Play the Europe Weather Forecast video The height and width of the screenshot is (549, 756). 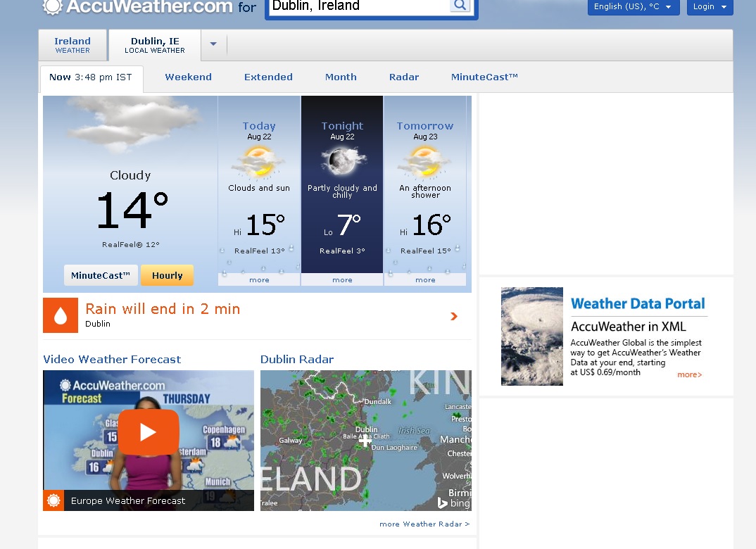pos(149,432)
